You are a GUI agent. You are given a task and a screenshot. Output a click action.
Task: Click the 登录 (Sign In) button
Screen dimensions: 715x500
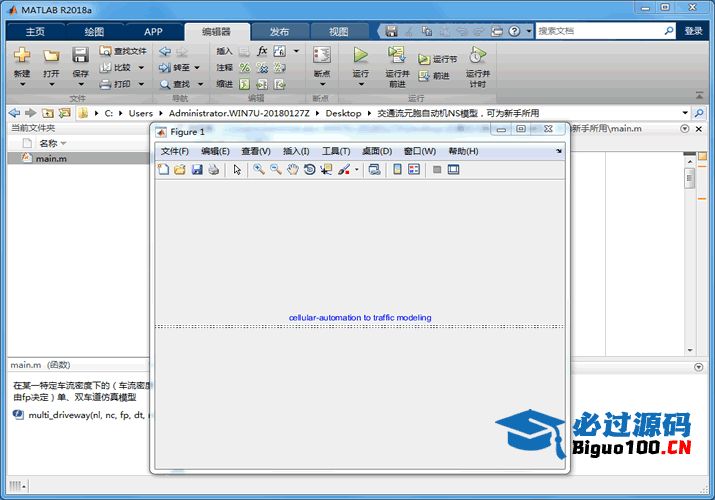(693, 31)
